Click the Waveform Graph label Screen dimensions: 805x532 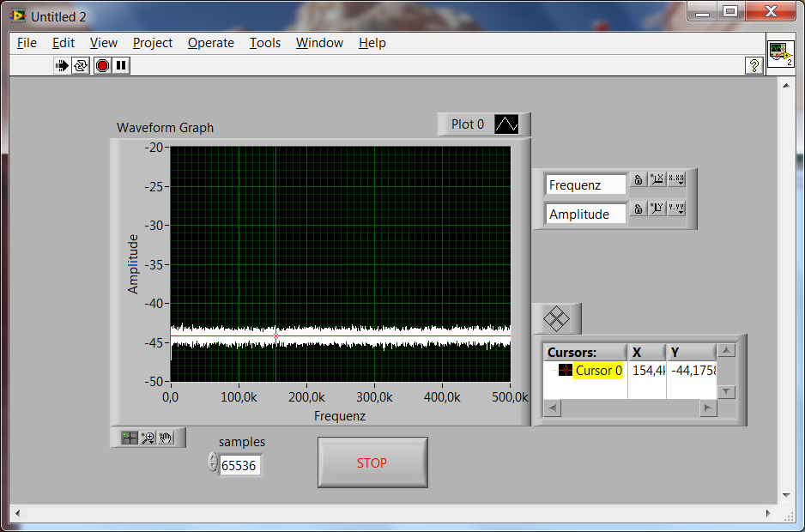click(165, 127)
